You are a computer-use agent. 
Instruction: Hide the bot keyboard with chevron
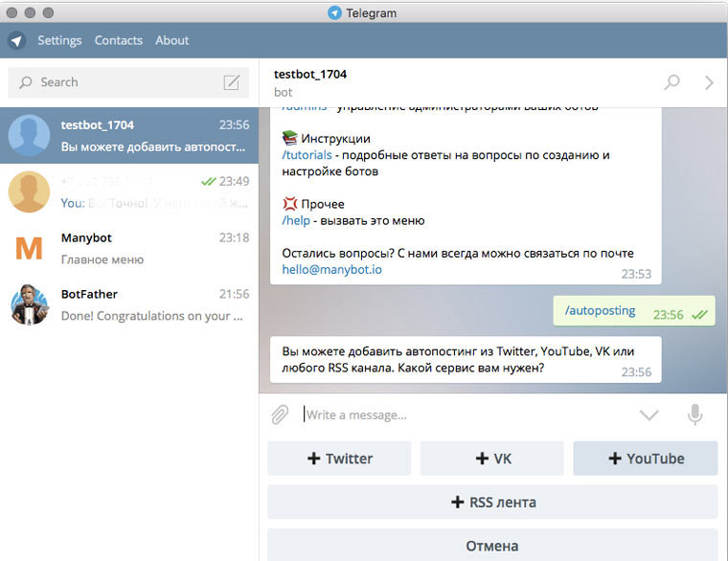(x=648, y=415)
